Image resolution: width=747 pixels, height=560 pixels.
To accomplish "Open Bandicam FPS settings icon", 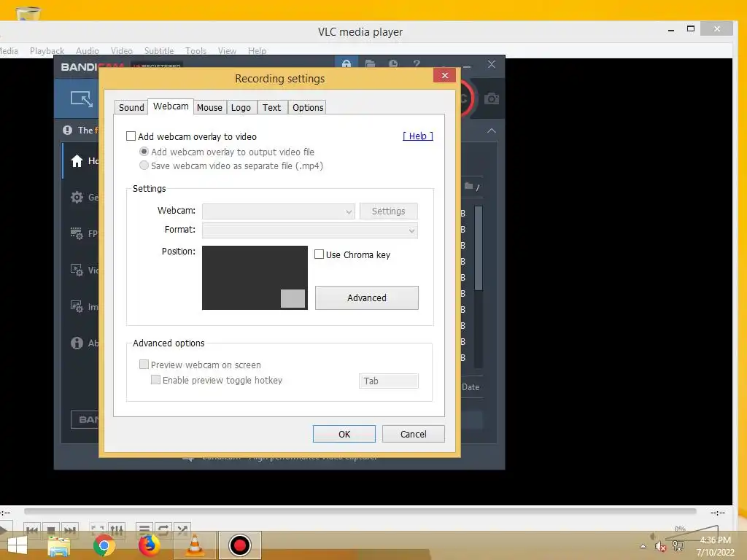I will coord(77,233).
